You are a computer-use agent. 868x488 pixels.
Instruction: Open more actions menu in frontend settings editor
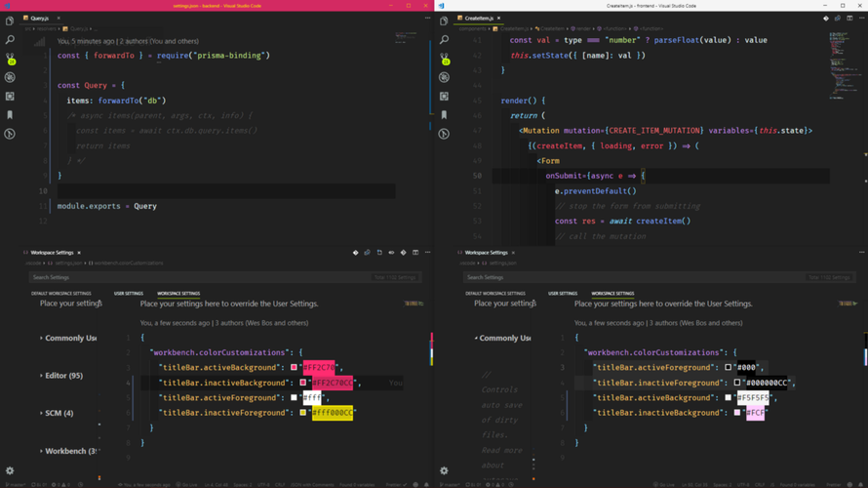861,253
